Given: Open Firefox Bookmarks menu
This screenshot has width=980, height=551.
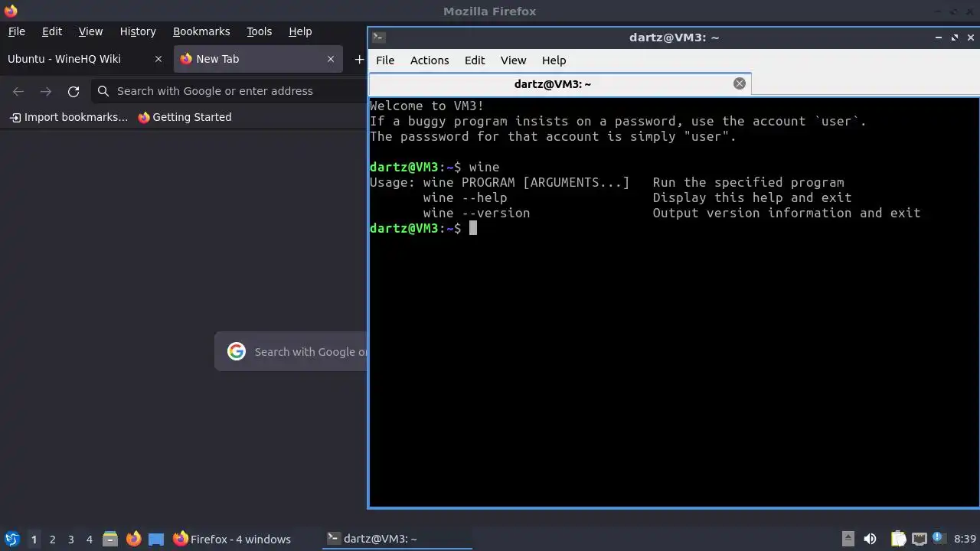Looking at the screenshot, I should pyautogui.click(x=201, y=31).
